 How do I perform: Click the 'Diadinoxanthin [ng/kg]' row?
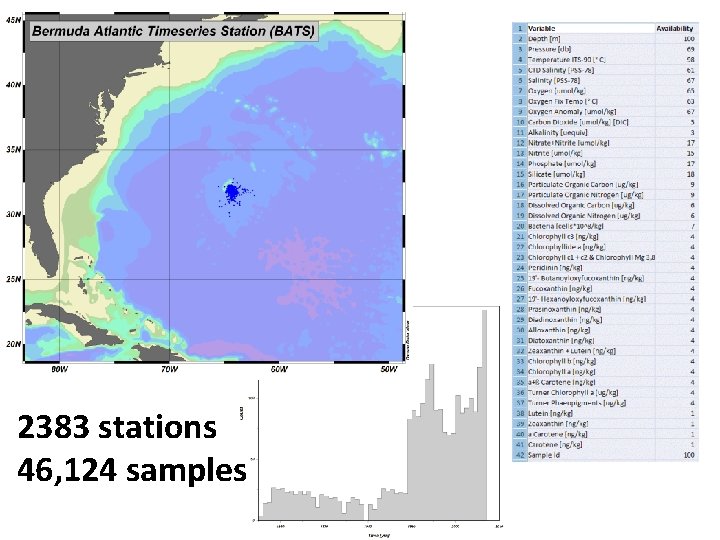coord(605,320)
